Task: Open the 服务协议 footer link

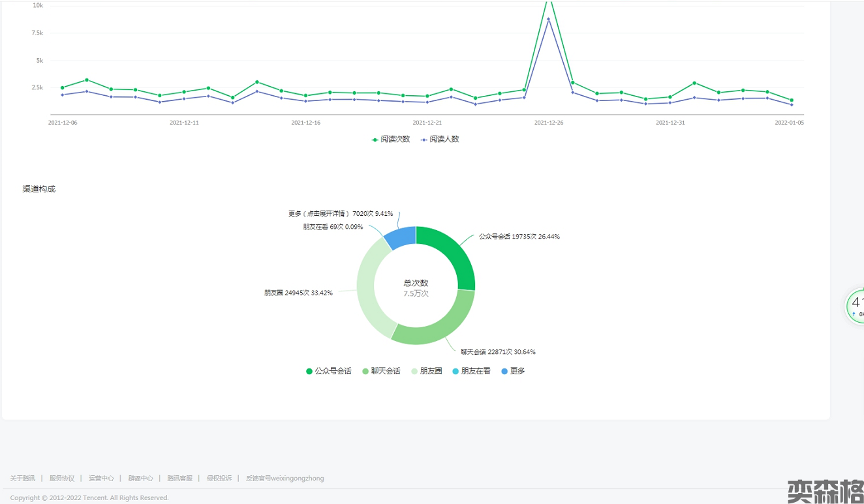Action: pos(62,479)
